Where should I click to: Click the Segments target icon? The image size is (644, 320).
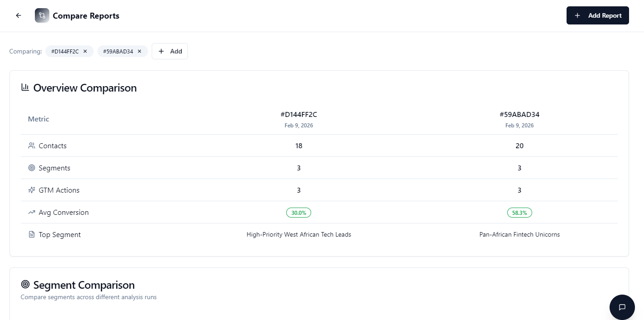[32, 168]
